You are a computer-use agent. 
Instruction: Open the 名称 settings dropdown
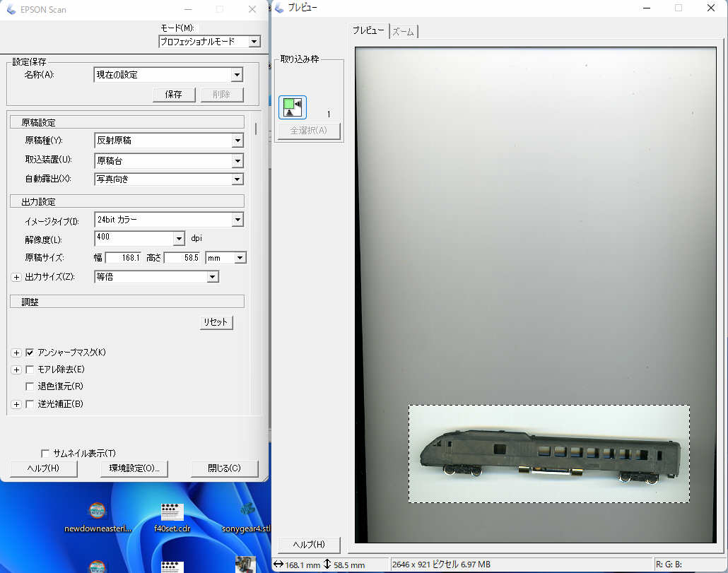[237, 75]
